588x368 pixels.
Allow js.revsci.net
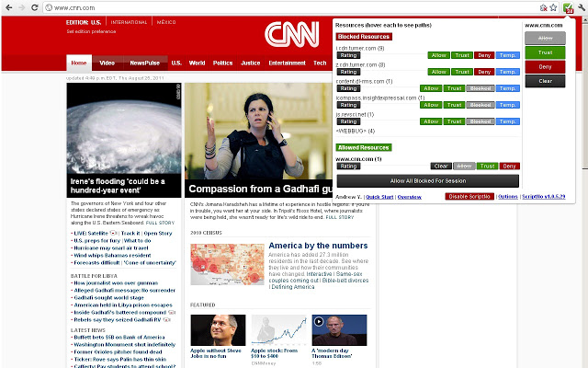click(431, 121)
